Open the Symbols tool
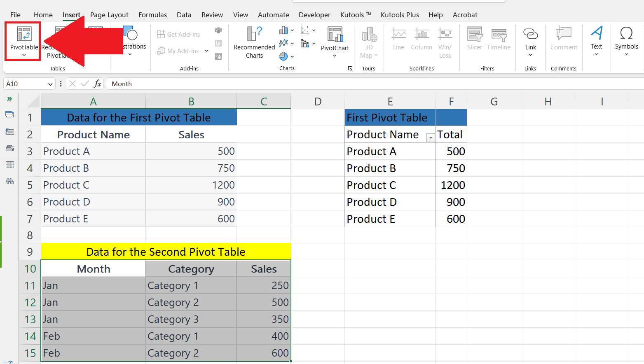Image resolution: width=644 pixels, height=364 pixels. tap(626, 39)
